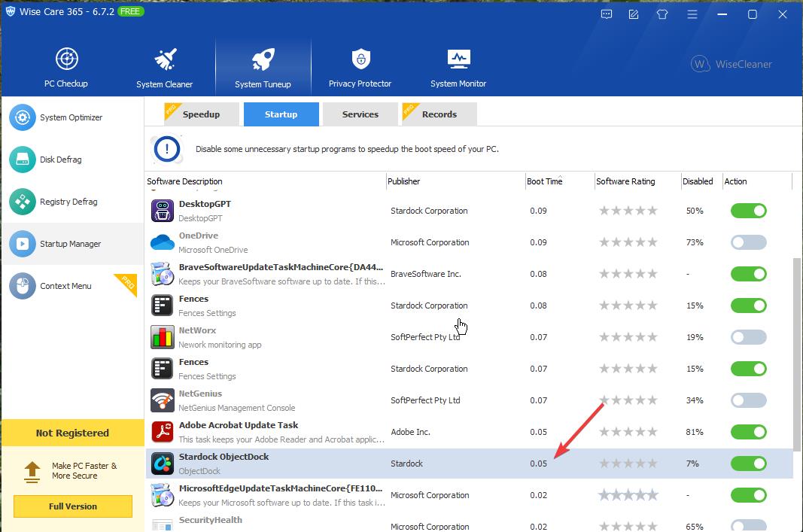Go to PC Checkup
Screen dimensions: 803x532
66,67
